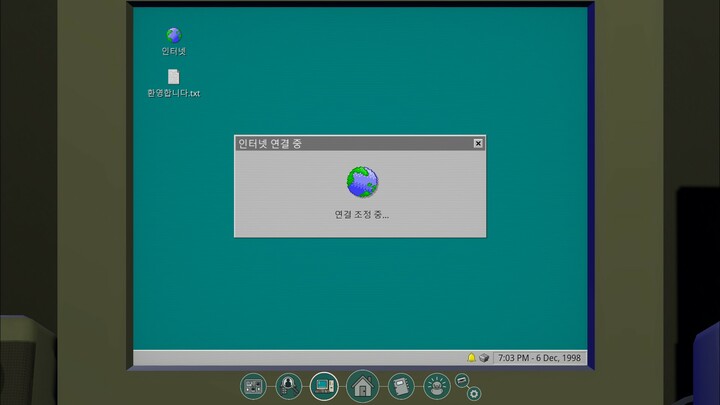This screenshot has height=405, width=720.
Task: Open the evidence board view icon
Action: click(254, 385)
